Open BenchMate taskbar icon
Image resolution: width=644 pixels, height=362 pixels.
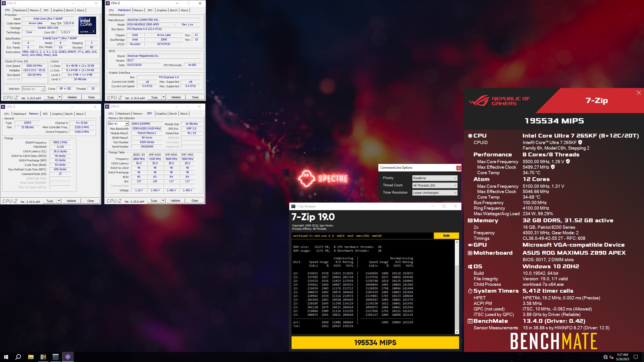tap(43, 357)
